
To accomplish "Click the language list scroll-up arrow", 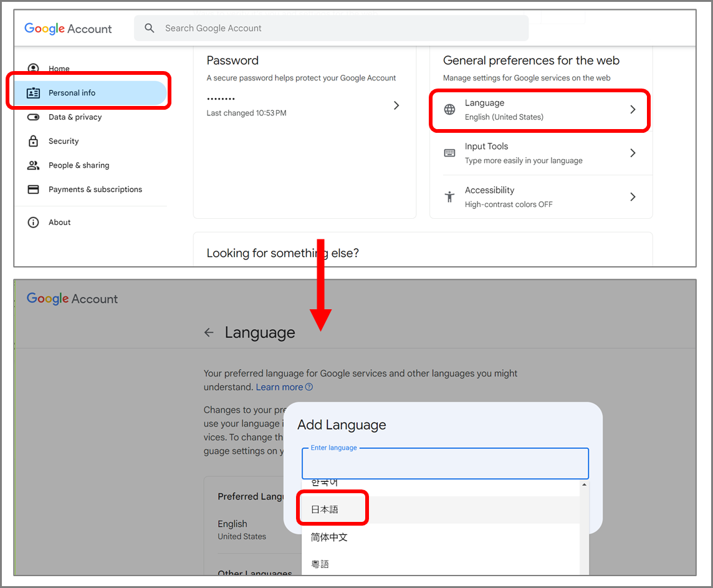I will pyautogui.click(x=585, y=484).
